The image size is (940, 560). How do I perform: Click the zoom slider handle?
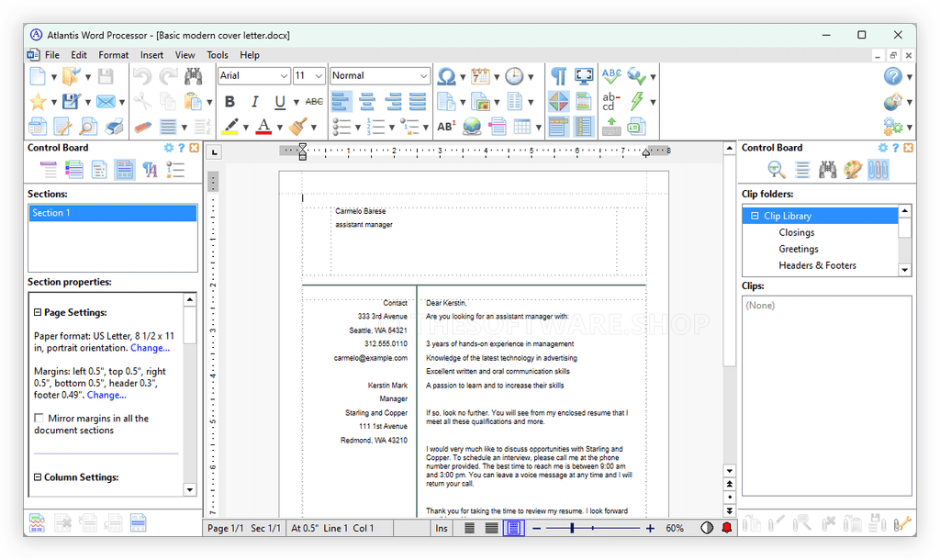click(572, 528)
